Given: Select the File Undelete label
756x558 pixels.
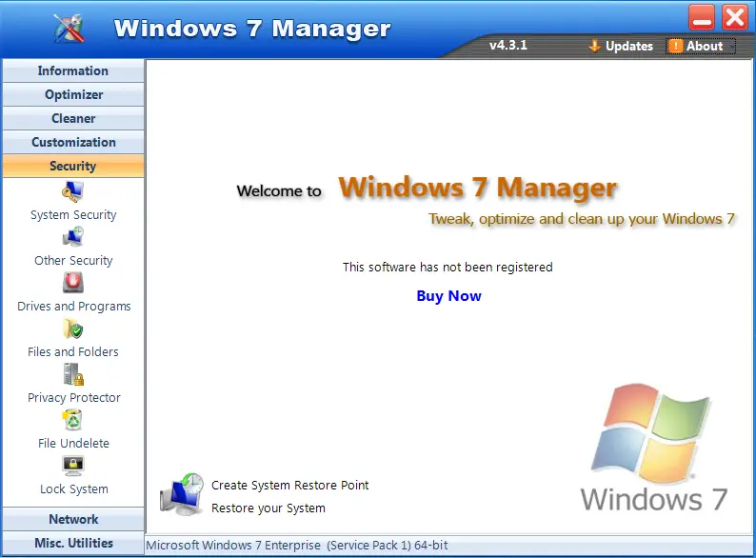Looking at the screenshot, I should point(73,443).
